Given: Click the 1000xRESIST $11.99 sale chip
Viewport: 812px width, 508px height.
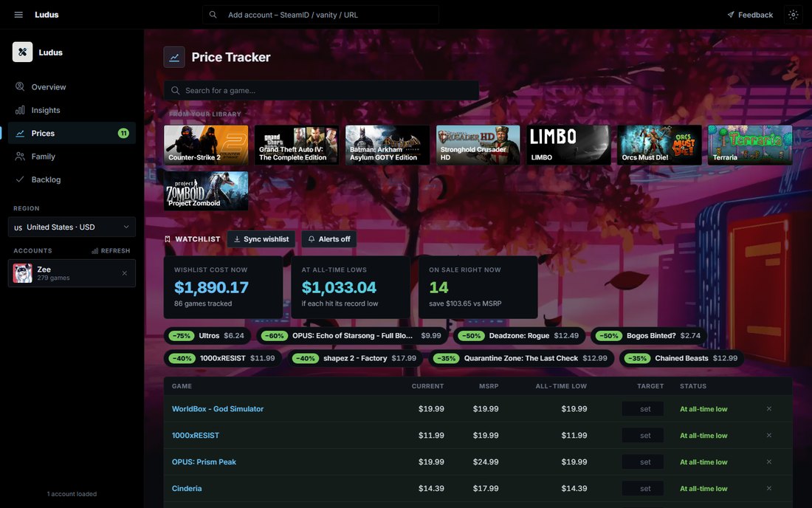Looking at the screenshot, I should tap(223, 358).
